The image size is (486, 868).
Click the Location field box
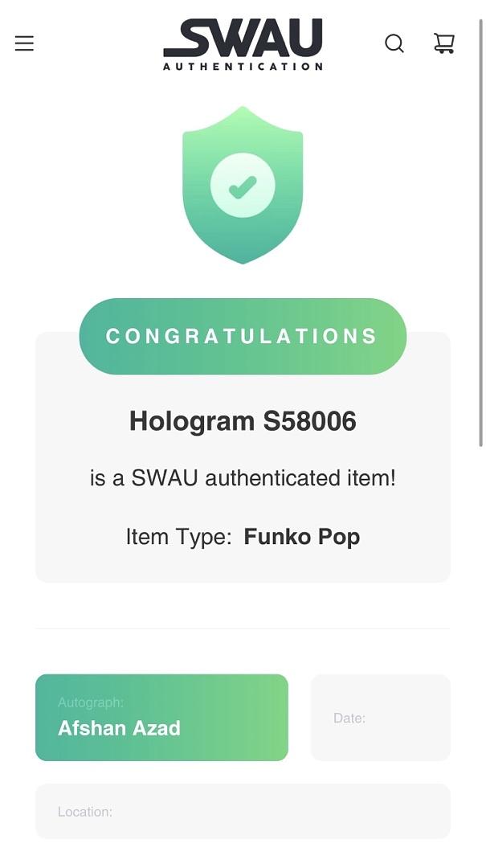(x=243, y=811)
